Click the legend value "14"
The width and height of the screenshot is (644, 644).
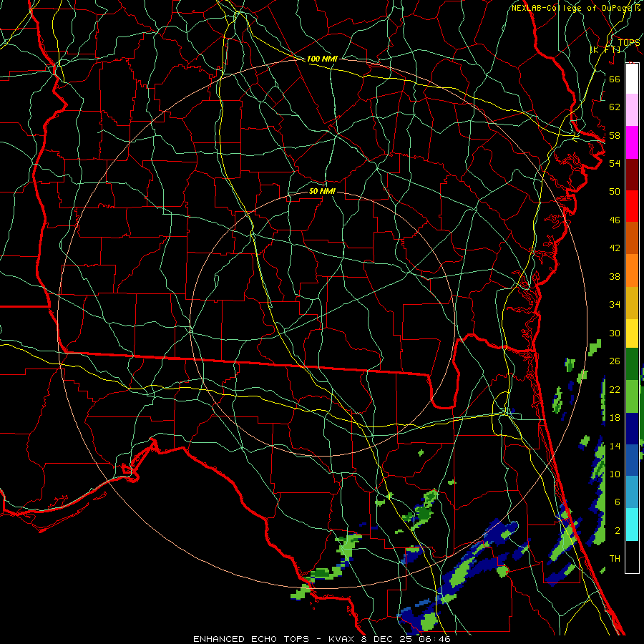tap(615, 446)
